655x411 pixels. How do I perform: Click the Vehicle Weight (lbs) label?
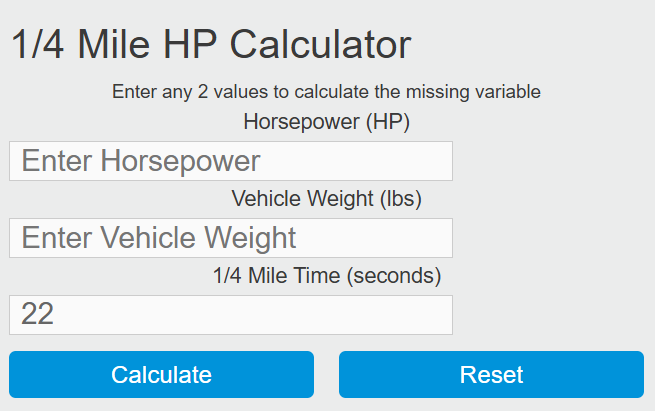click(x=327, y=198)
